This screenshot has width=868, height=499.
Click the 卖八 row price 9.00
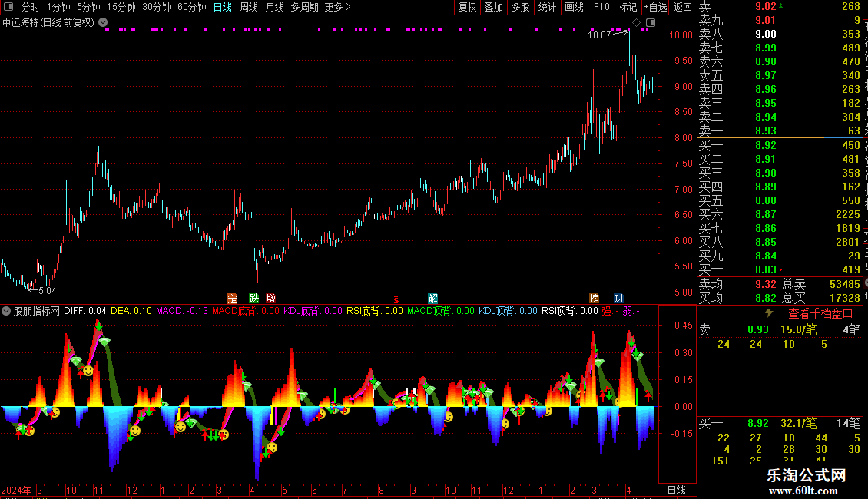pyautogui.click(x=766, y=34)
